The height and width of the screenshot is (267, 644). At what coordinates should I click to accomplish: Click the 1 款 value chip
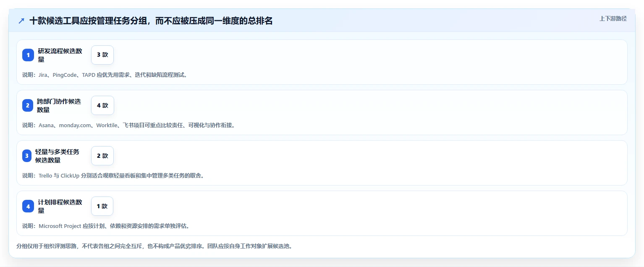coord(102,206)
